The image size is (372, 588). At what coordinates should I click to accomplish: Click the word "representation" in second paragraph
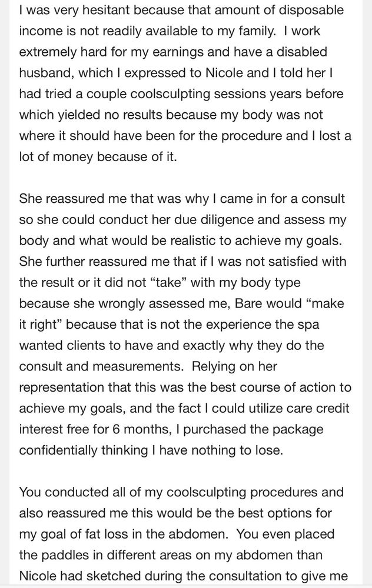(x=62, y=387)
